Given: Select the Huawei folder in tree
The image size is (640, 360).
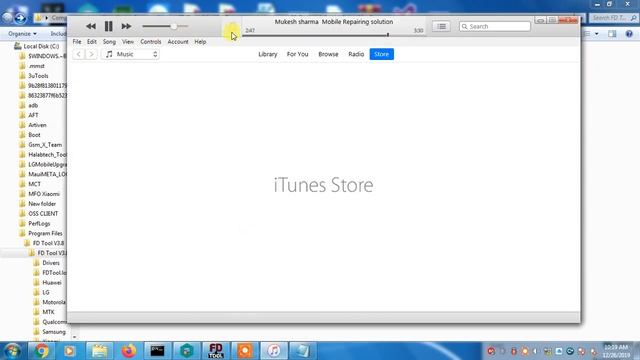Looking at the screenshot, I should pyautogui.click(x=52, y=282).
